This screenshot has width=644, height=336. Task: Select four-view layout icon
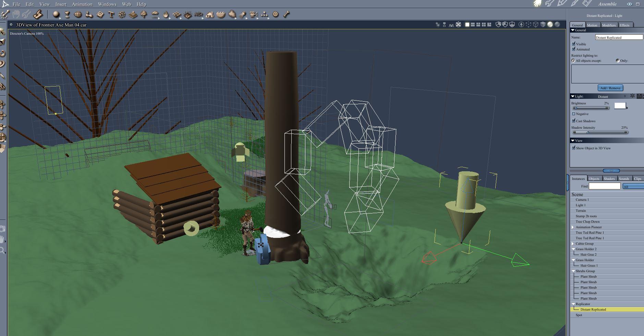pyautogui.click(x=484, y=25)
